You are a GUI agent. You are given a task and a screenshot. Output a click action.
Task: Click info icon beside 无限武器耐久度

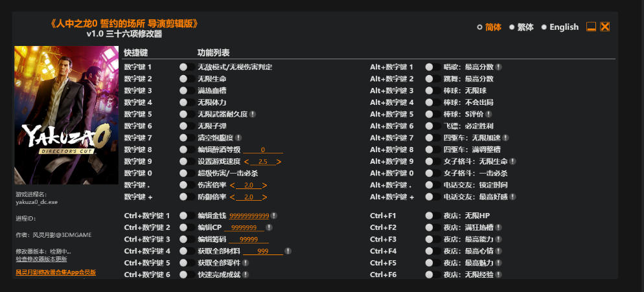pos(253,114)
